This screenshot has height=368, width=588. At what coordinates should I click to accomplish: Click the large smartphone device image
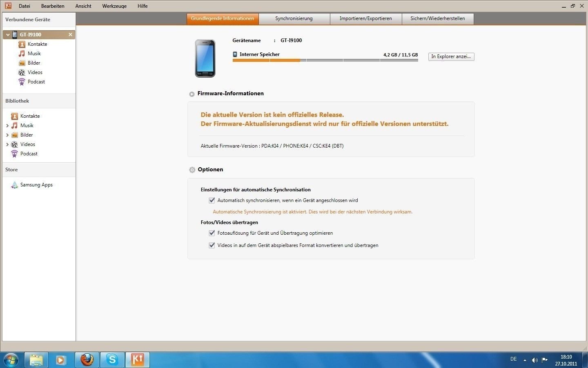click(205, 58)
